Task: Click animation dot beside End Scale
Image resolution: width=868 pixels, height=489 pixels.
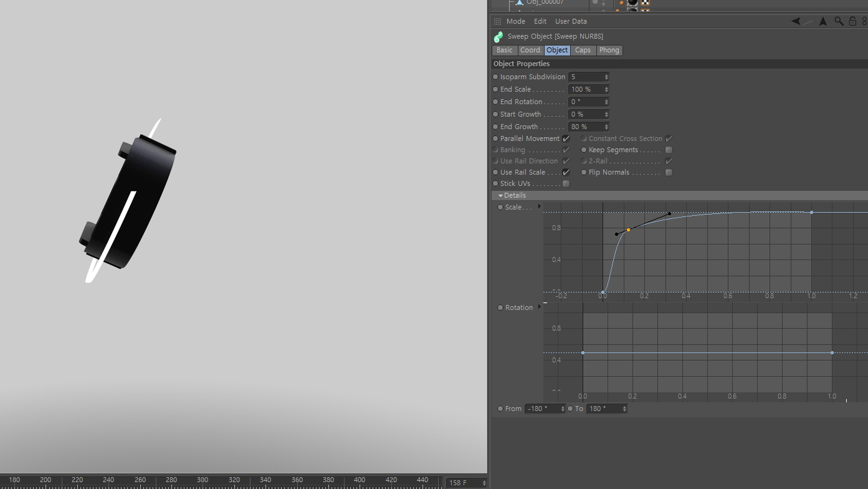Action: [495, 89]
